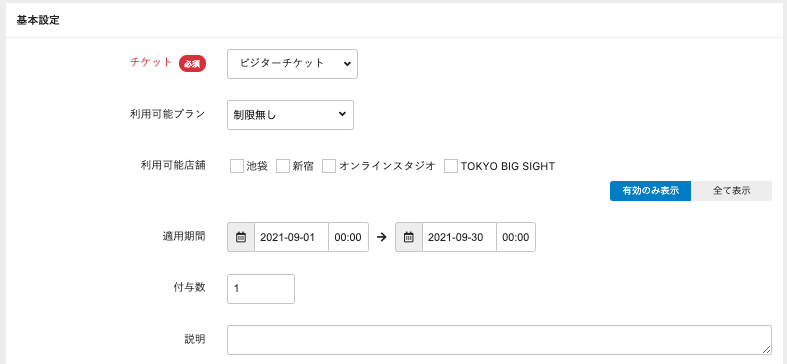Click the end date field 2021-09-30
787x364 pixels.
coord(459,237)
